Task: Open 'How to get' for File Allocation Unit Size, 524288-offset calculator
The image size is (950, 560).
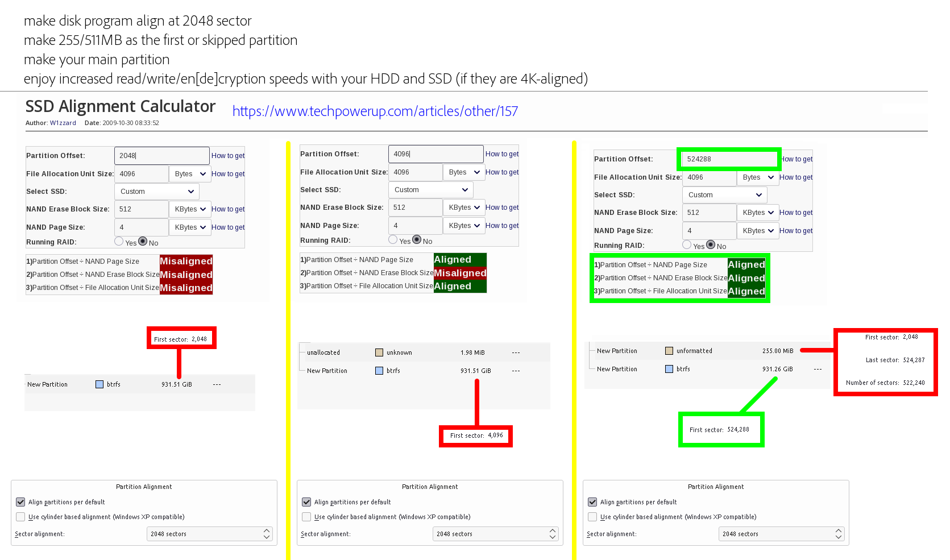Action: pyautogui.click(x=796, y=177)
